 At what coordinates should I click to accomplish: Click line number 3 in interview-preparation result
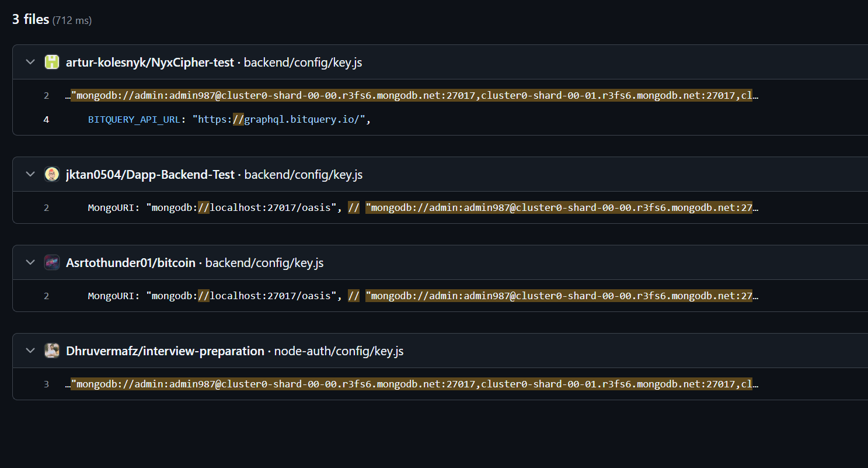click(46, 384)
